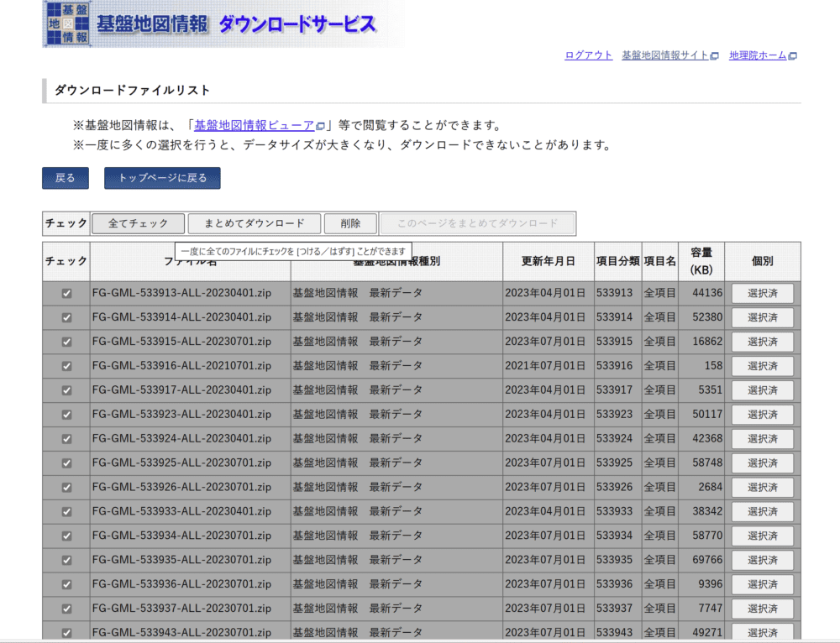
Task: Toggle the checkbox for FG-GML-533924 row
Action: click(x=66, y=439)
